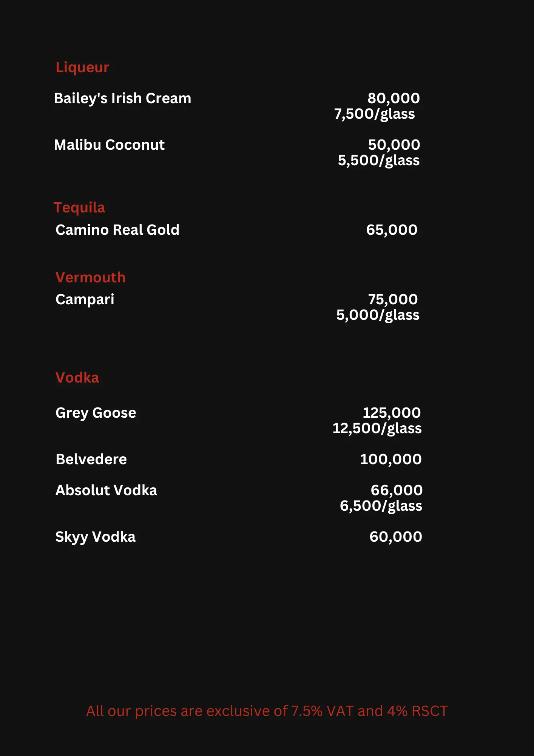Select the Vodka section heading

click(77, 378)
